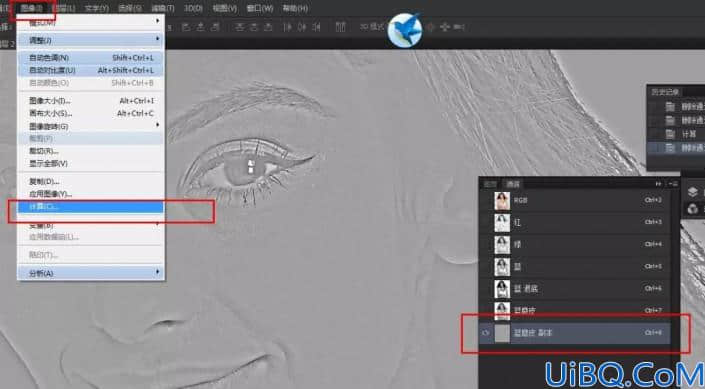Toggle visibility box of the RGB channel
This screenshot has width=705, height=389.
tap(486, 200)
